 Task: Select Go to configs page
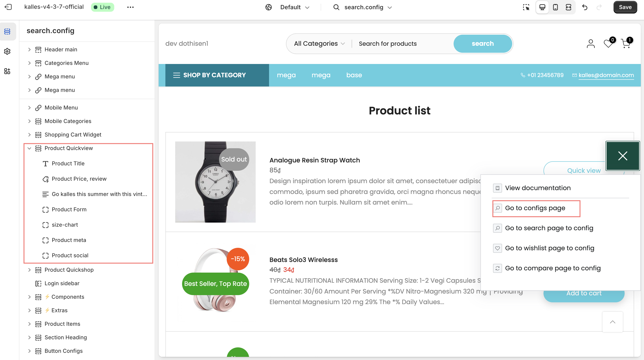tap(535, 208)
